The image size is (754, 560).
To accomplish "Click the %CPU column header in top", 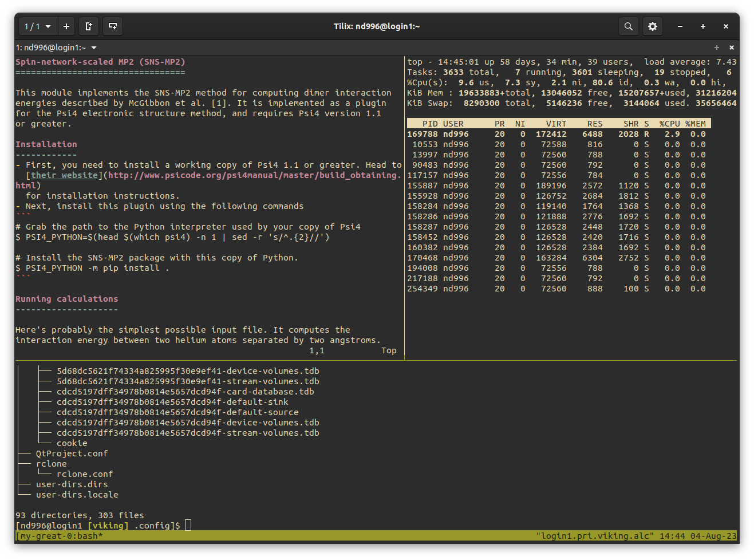I will click(669, 124).
